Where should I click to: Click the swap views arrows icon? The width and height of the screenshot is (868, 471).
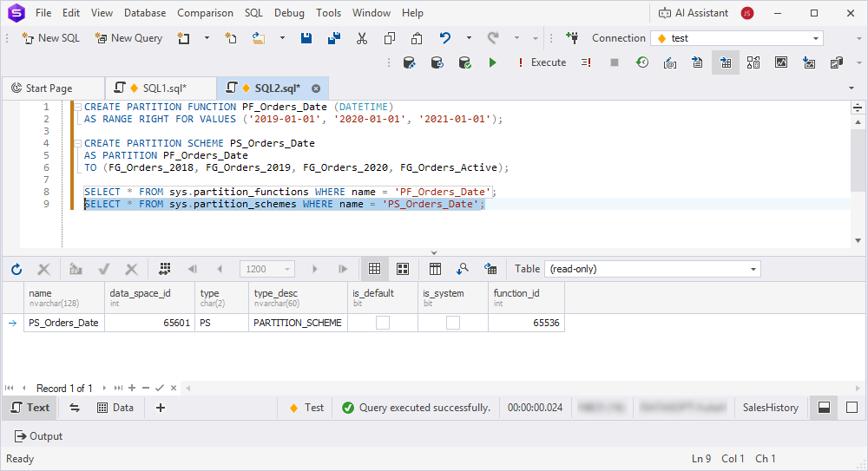[x=75, y=408]
